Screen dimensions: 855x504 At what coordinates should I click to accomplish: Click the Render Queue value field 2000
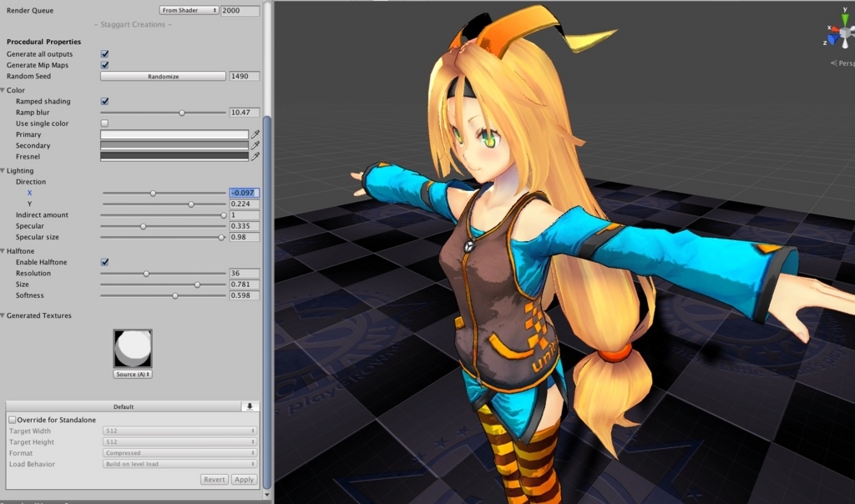pos(240,10)
